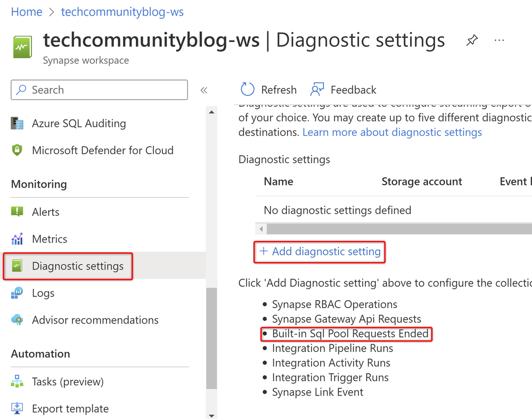Viewport: 532px width, 419px height.
Task: Click the Name column header
Action: 278,181
